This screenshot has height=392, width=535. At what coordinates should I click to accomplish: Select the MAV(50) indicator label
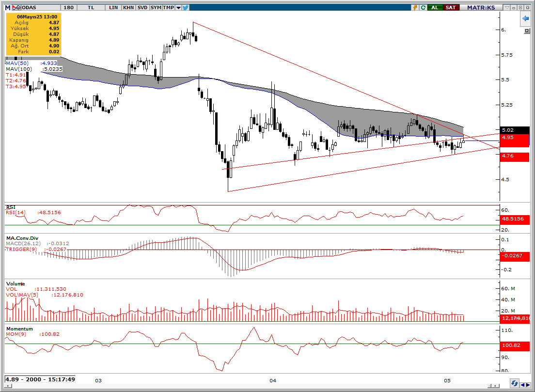pyautogui.click(x=17, y=63)
